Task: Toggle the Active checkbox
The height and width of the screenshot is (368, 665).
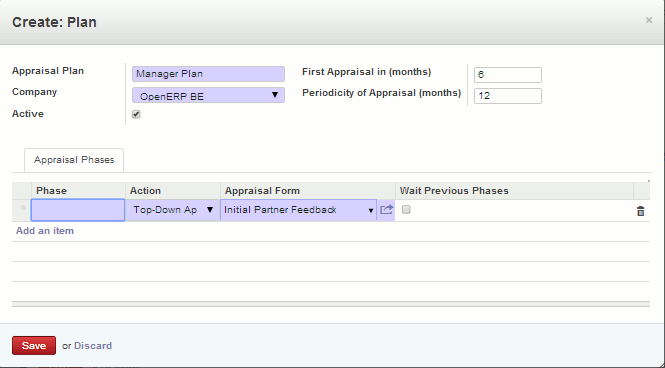Action: coord(136,114)
